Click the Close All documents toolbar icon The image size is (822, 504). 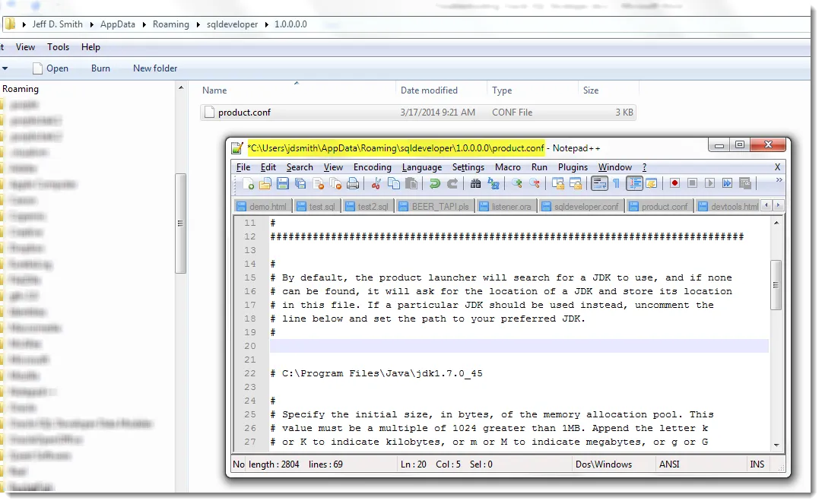(x=335, y=183)
